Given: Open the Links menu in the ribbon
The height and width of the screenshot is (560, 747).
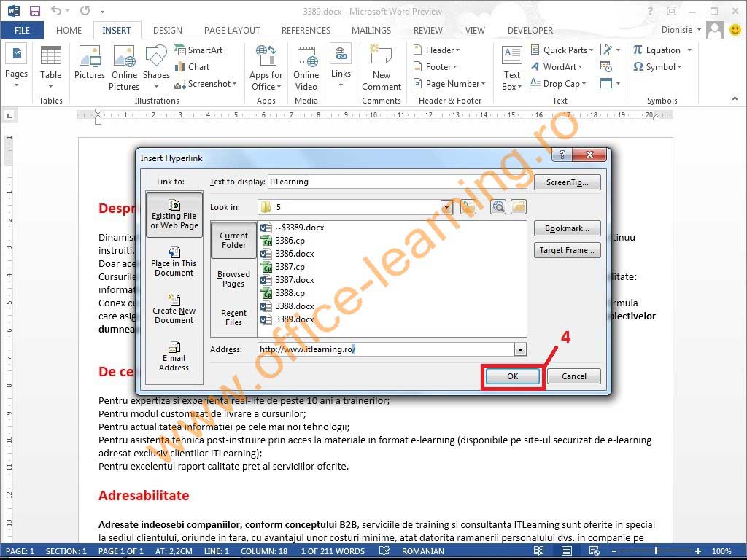Looking at the screenshot, I should point(341,66).
